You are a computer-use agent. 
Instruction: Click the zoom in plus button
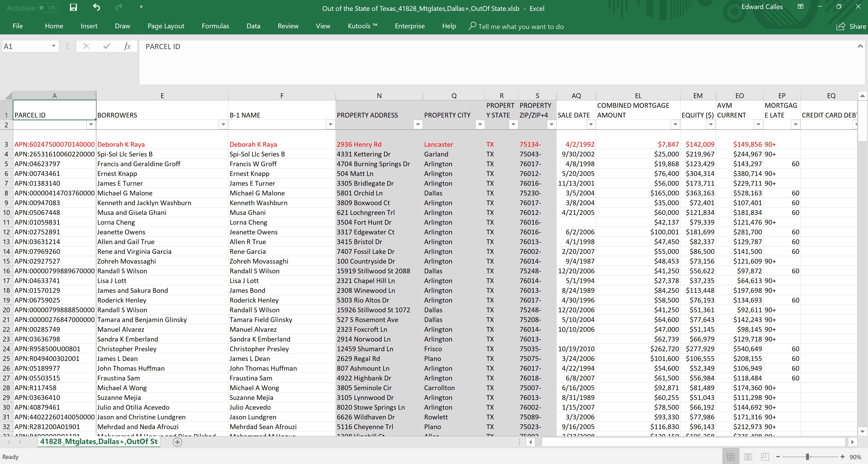pos(842,457)
